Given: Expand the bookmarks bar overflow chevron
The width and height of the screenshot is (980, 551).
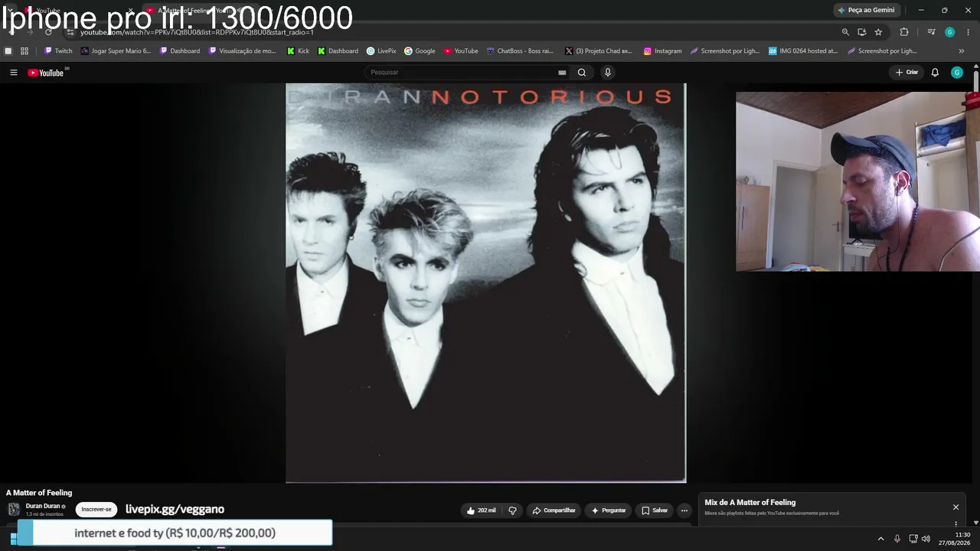Looking at the screenshot, I should [962, 51].
